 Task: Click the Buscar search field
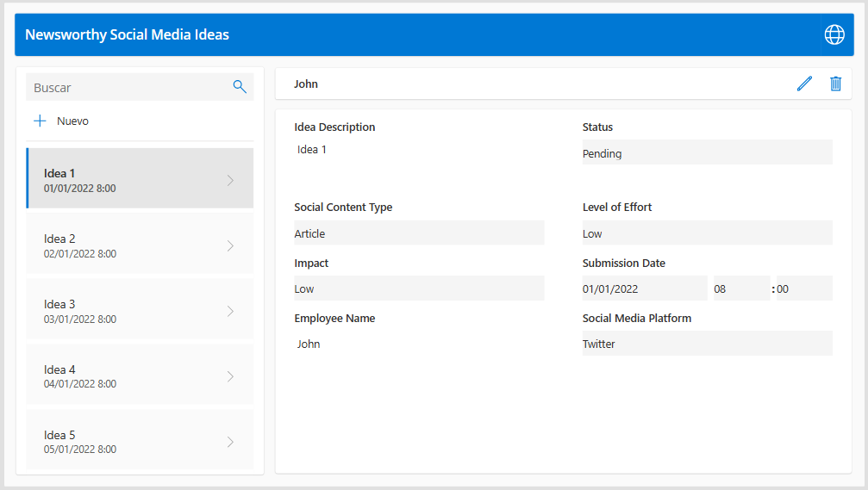(x=129, y=87)
